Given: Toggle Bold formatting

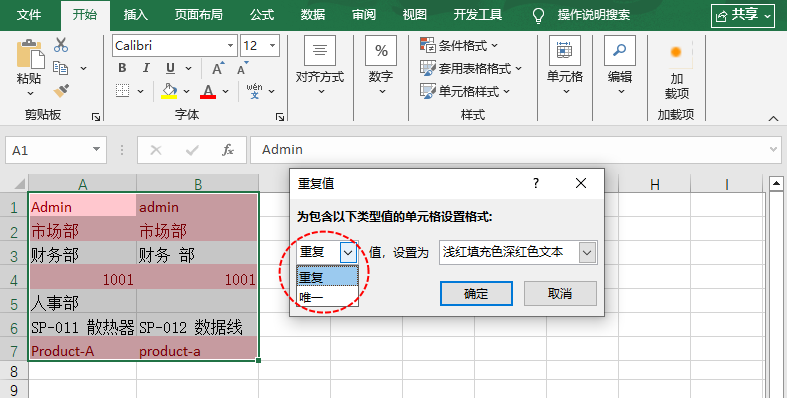Looking at the screenshot, I should [122, 68].
